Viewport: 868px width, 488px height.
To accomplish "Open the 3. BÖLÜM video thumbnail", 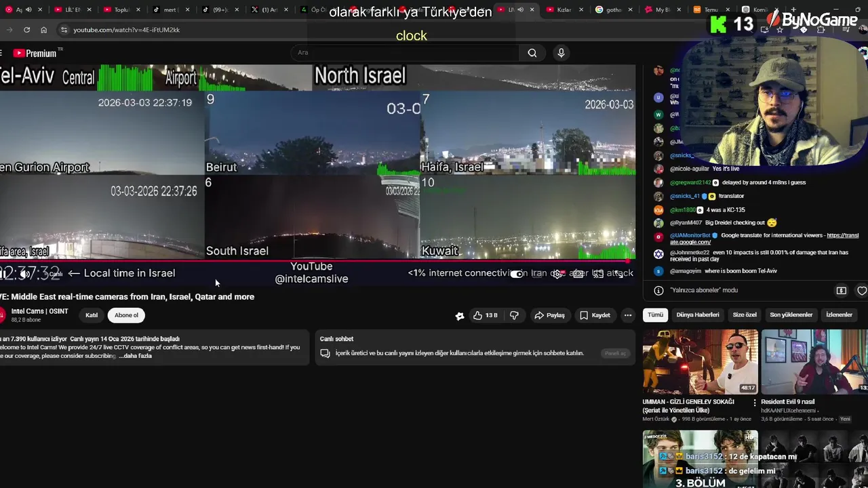I will click(x=701, y=459).
